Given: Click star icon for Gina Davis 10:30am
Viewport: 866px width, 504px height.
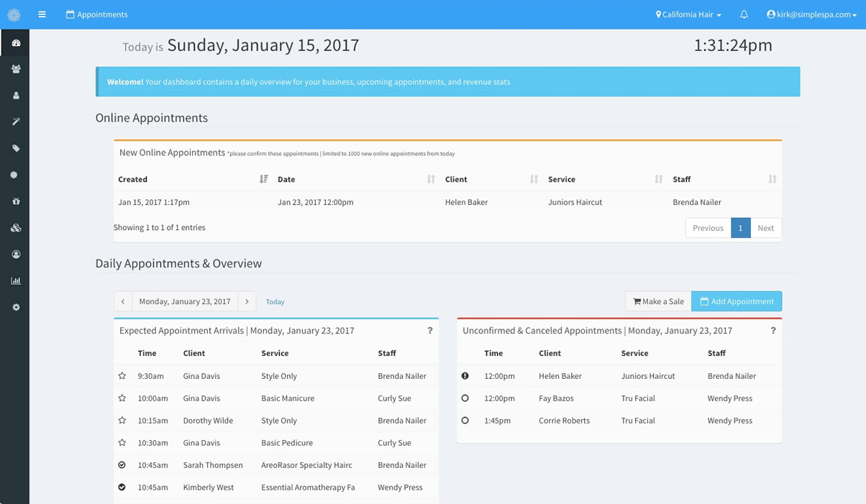Looking at the screenshot, I should click(x=122, y=443).
